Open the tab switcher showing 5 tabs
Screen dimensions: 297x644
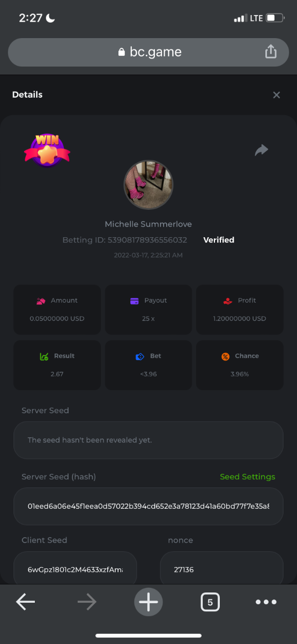click(x=210, y=602)
